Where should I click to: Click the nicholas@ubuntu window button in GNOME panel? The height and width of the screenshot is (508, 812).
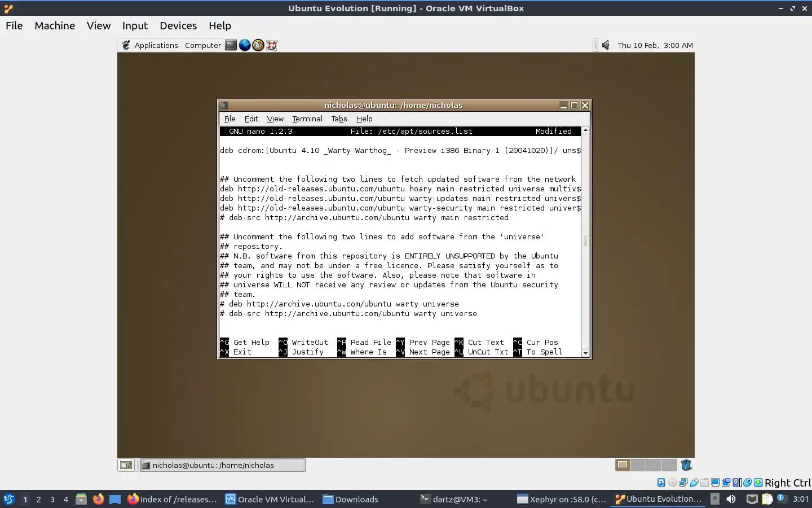[x=223, y=465]
